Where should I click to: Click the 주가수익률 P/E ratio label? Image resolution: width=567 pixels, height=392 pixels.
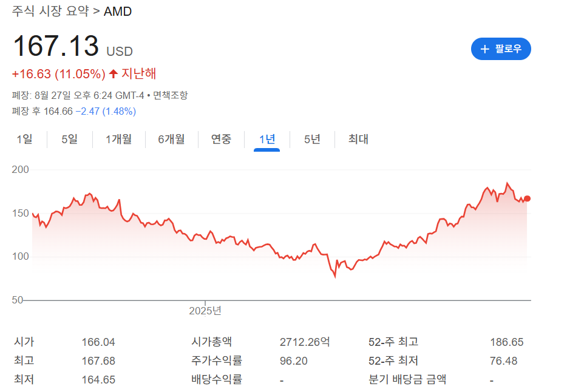(x=217, y=360)
